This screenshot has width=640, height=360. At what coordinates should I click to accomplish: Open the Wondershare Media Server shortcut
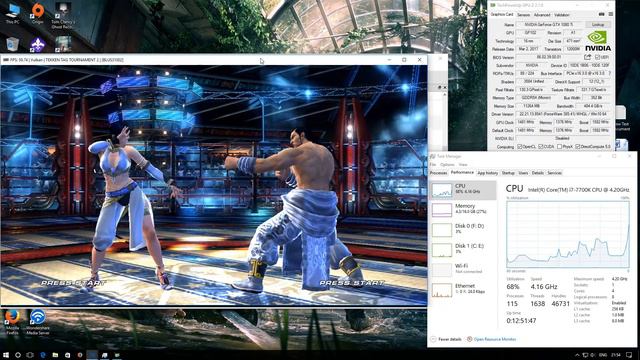[x=38, y=322]
